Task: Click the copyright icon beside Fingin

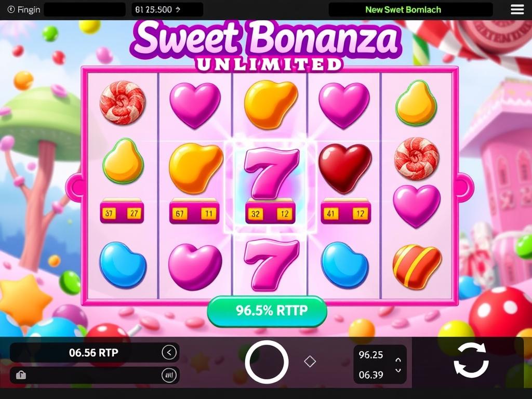Action: (x=11, y=9)
